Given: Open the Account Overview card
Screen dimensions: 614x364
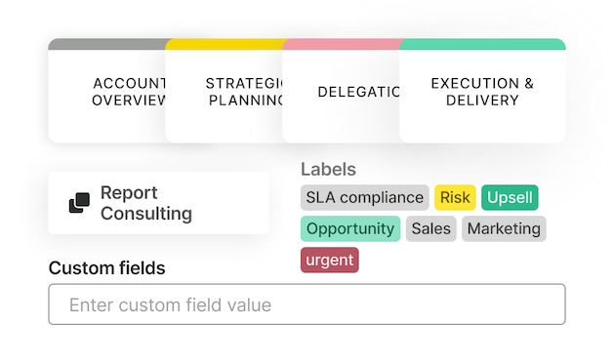Looking at the screenshot, I should pyautogui.click(x=106, y=91).
